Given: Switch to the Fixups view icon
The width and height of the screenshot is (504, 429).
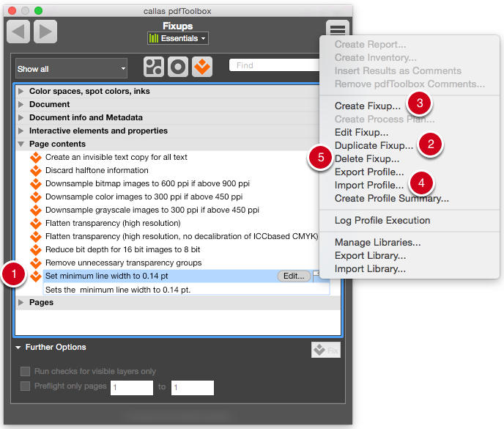Looking at the screenshot, I should pos(202,67).
